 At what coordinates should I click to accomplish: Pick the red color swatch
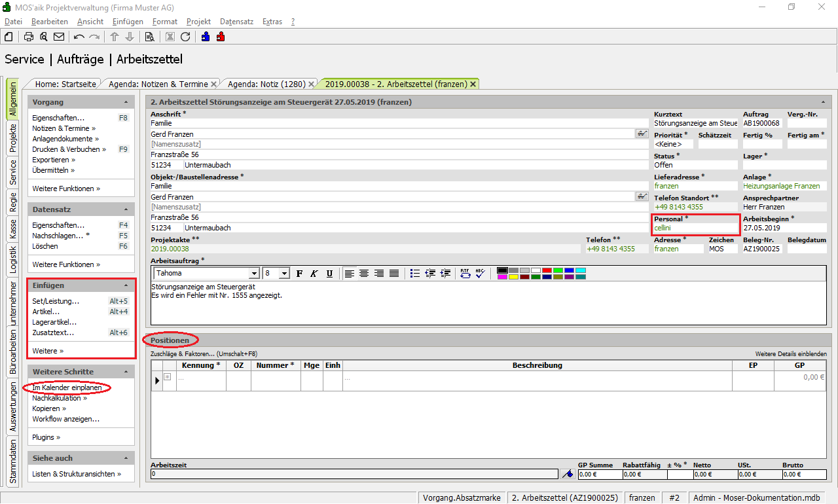546,270
